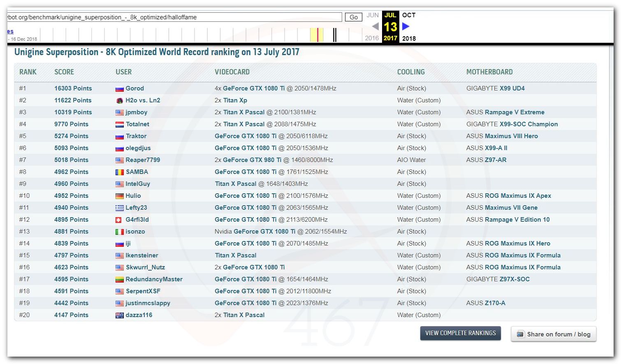Click Share on forum / blog
The width and height of the screenshot is (621, 364).
pos(554,334)
